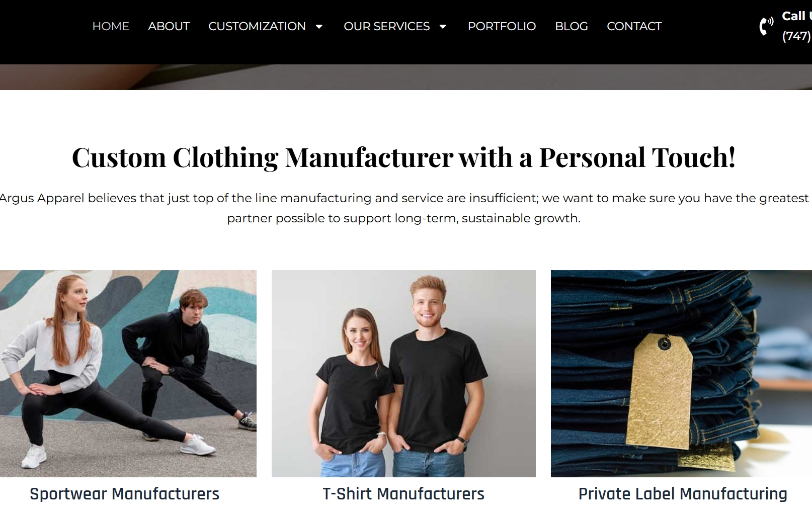Screen dimensions: 812x511
Task: Open the ABOUT page
Action: [169, 26]
